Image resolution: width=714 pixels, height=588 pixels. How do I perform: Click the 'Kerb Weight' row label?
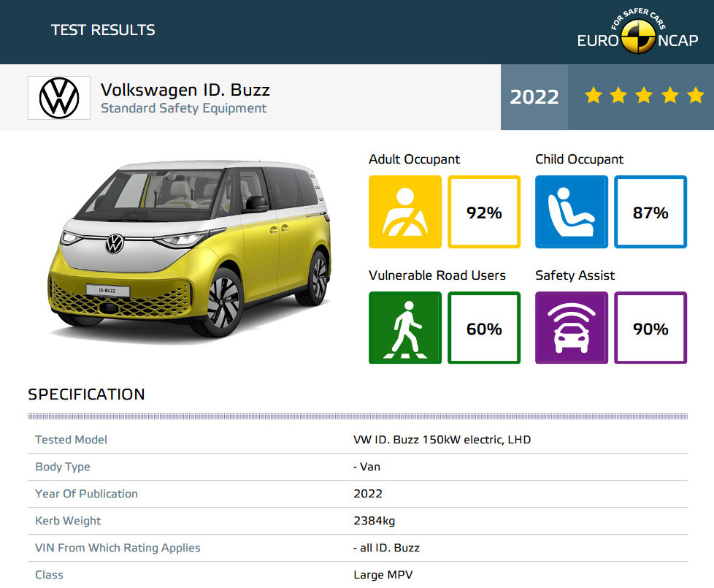tap(68, 521)
